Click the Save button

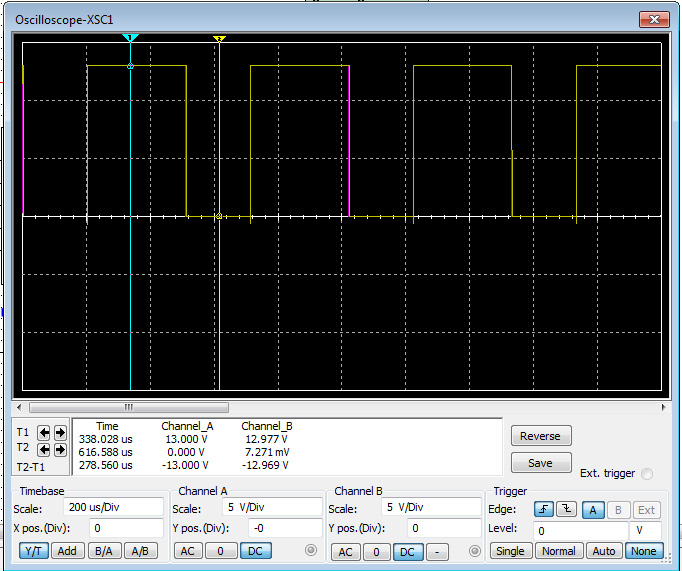[540, 463]
